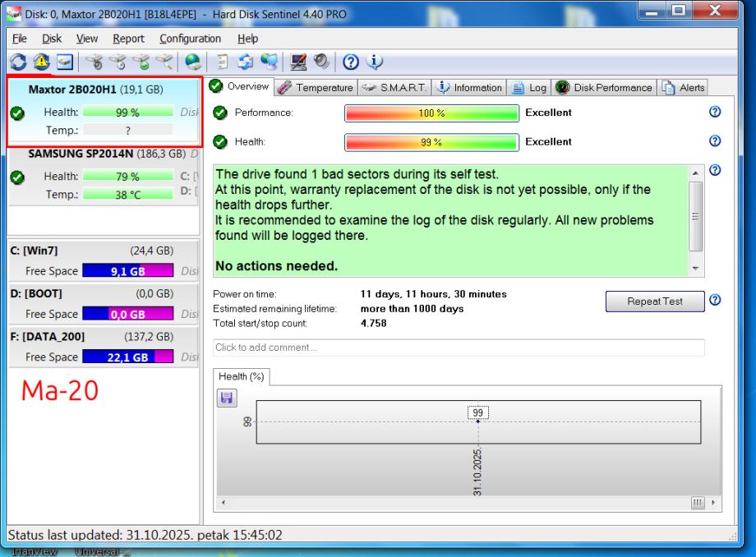Screen dimensions: 756x557
Task: Open the Help menu
Action: pos(247,39)
